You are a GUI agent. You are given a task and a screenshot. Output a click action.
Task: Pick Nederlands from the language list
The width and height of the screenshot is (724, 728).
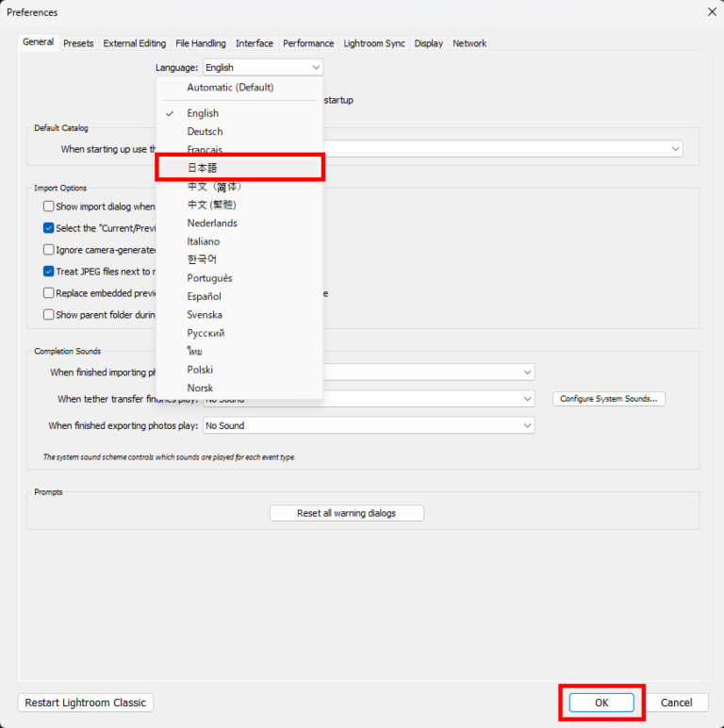pos(212,223)
